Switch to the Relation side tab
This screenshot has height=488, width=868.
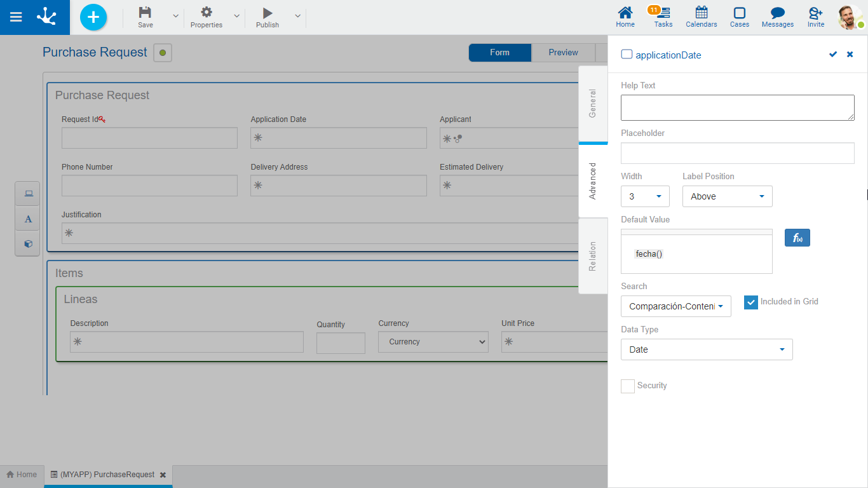coord(593,256)
